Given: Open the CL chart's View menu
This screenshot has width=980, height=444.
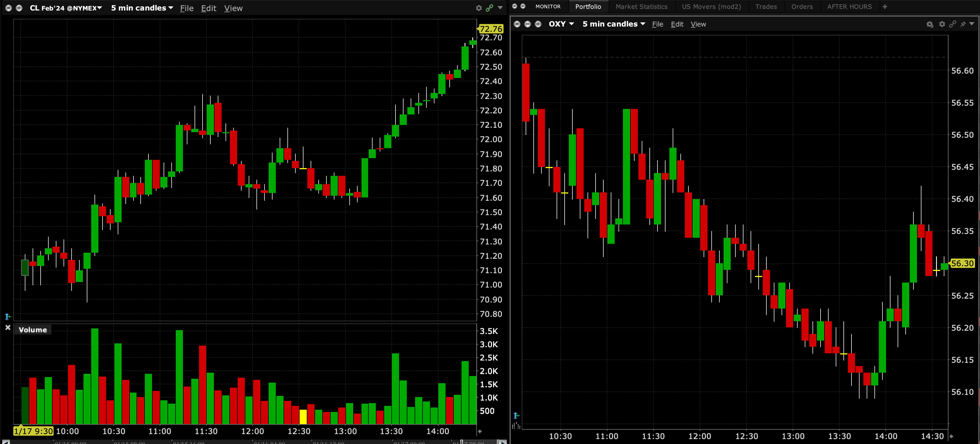Looking at the screenshot, I should tap(233, 8).
